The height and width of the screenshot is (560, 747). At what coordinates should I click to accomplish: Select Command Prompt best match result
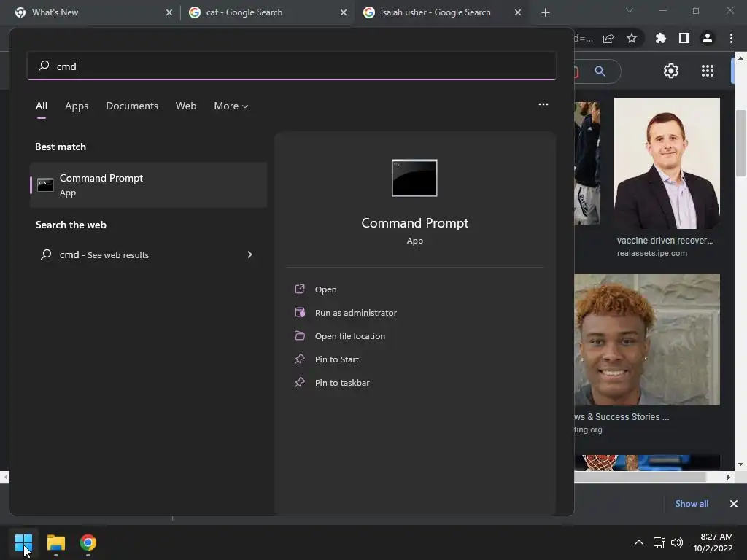pos(148,184)
